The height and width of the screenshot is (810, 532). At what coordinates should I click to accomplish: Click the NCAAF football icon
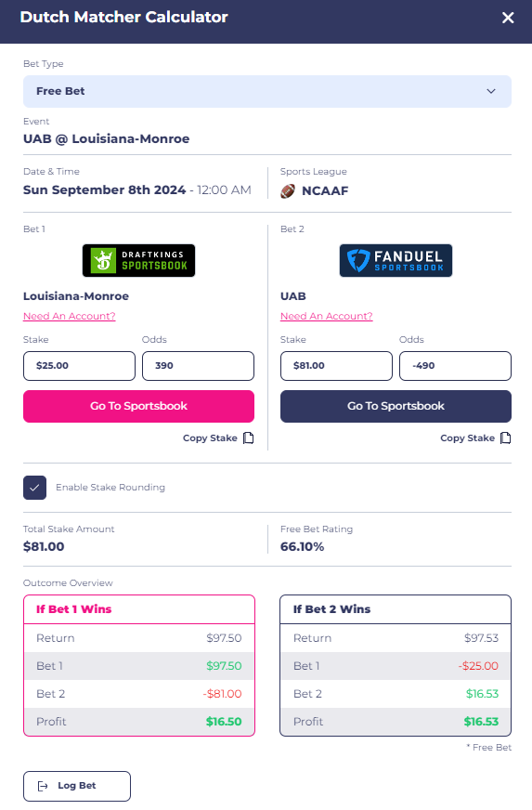point(288,191)
